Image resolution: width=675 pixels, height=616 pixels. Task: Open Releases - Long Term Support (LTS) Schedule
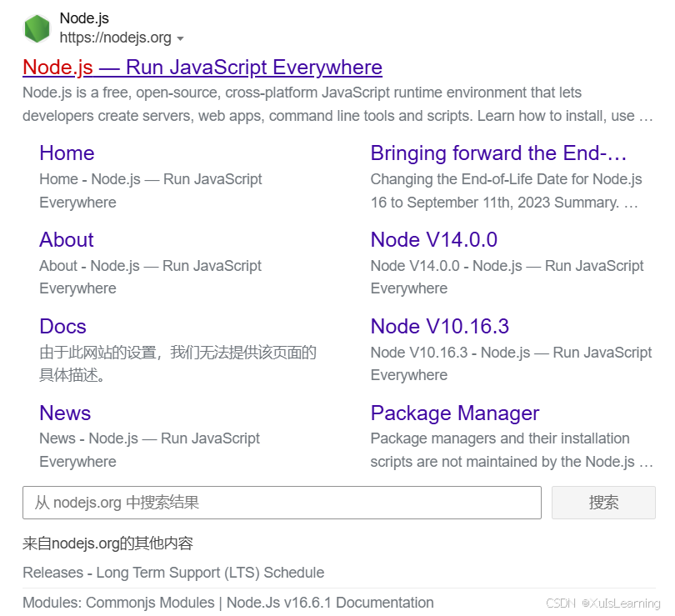[x=173, y=573]
